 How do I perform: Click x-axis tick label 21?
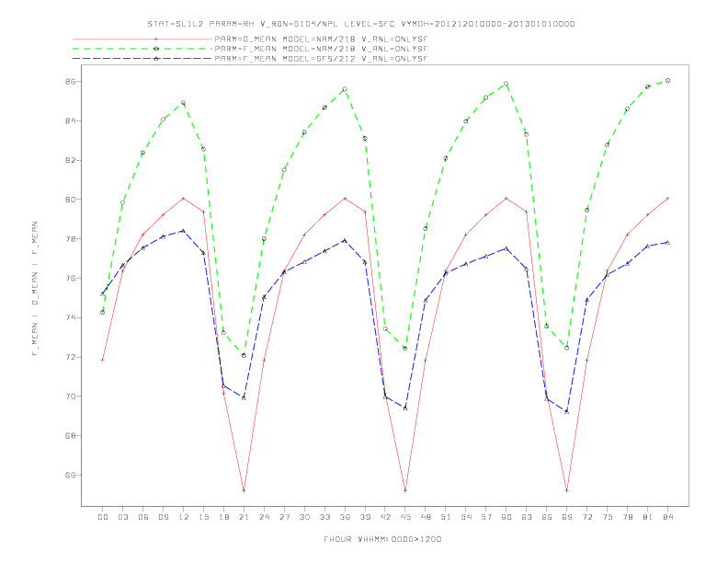(245, 517)
